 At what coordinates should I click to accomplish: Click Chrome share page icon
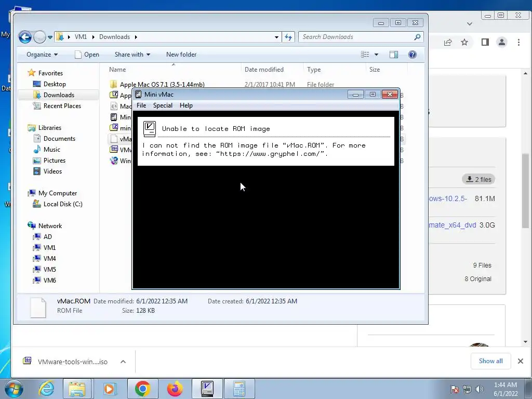coord(448,42)
